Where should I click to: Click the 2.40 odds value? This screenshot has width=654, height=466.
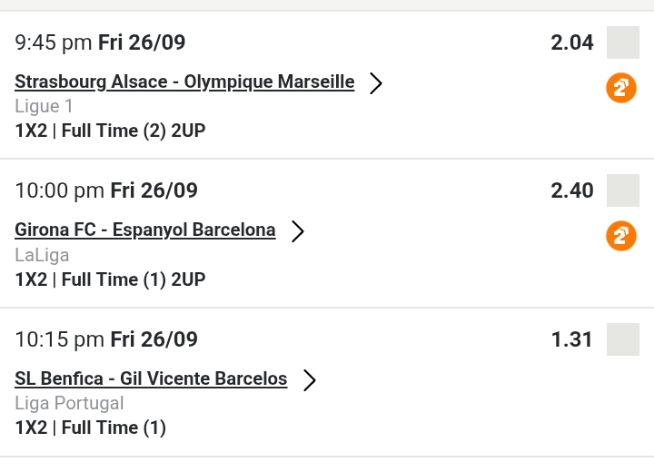point(572,191)
